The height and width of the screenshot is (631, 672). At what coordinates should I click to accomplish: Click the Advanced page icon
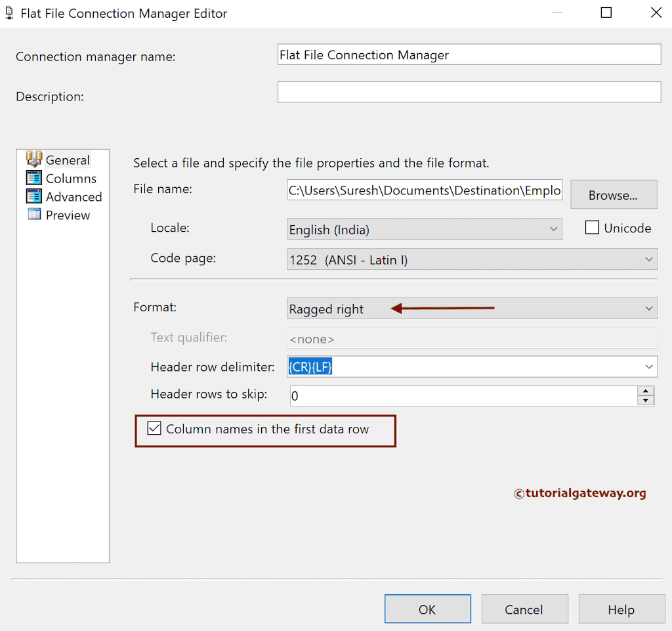coord(33,196)
